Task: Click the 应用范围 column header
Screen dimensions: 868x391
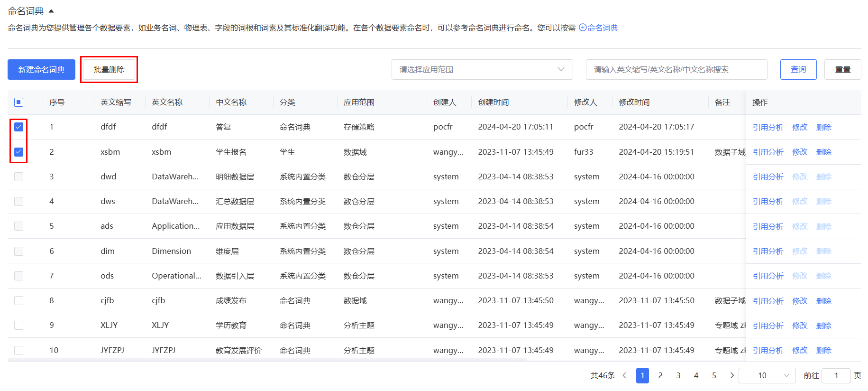Action: click(x=359, y=102)
